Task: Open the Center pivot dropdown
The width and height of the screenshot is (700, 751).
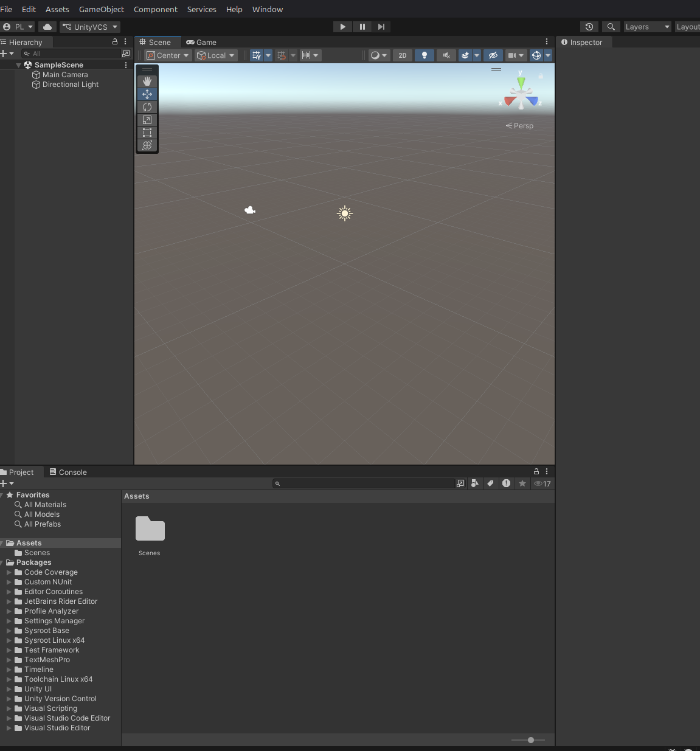Action: (168, 55)
